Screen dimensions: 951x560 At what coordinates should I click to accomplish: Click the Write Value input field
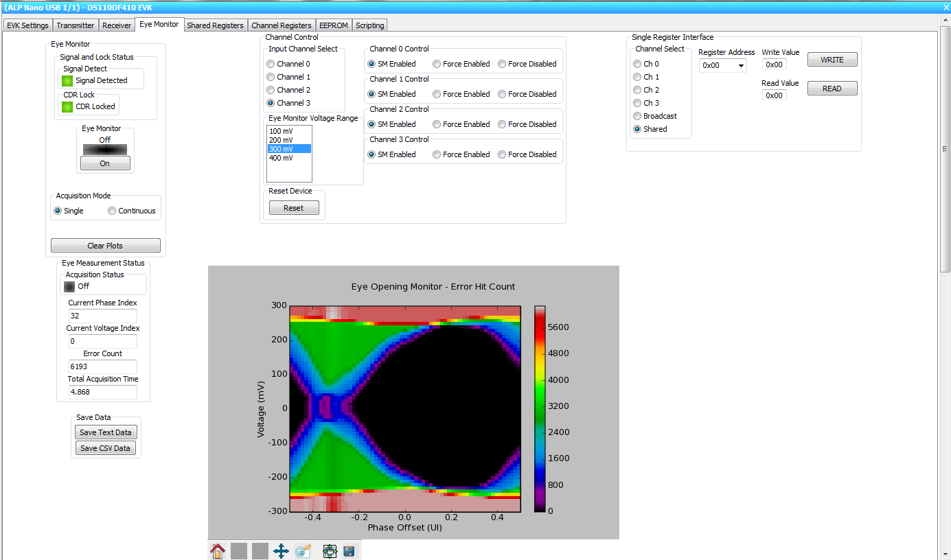pyautogui.click(x=775, y=64)
